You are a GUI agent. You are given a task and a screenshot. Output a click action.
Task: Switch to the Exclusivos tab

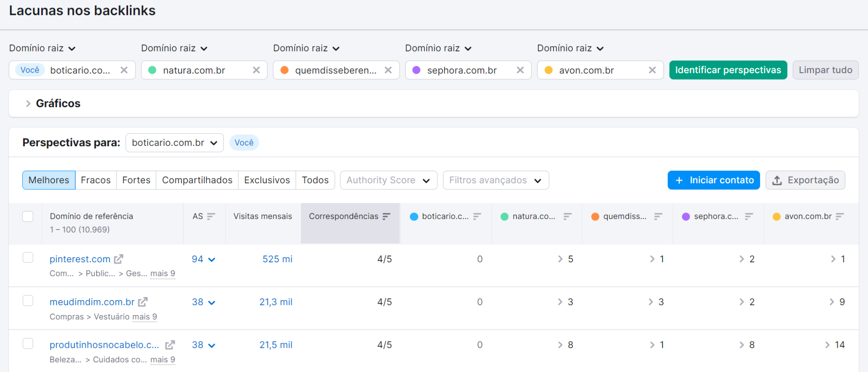tap(267, 180)
